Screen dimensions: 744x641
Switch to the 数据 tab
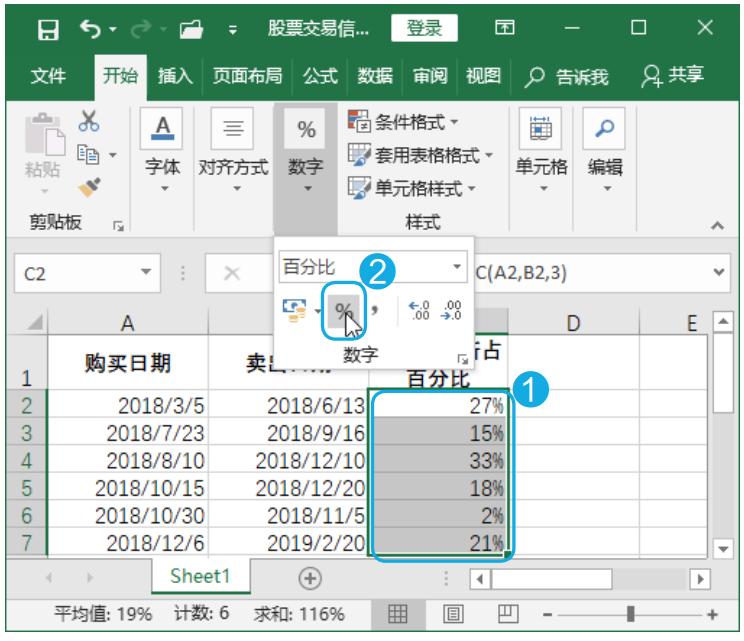pos(375,76)
